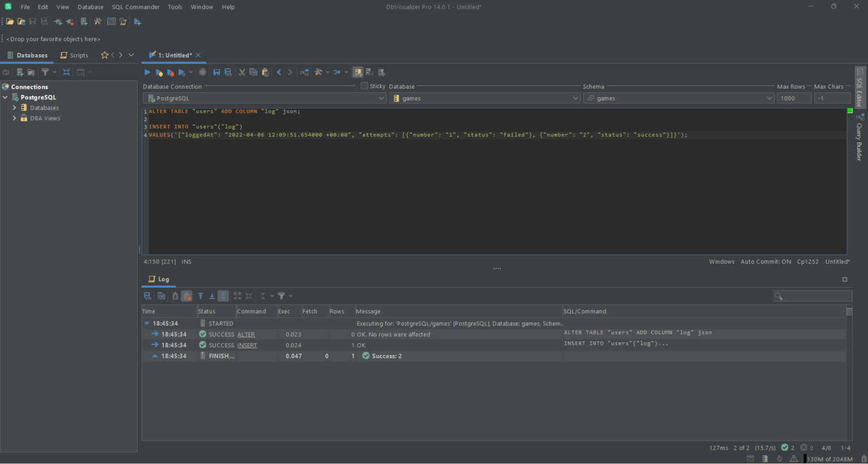Enable the Sticky checkbox
868x464 pixels.
click(365, 86)
